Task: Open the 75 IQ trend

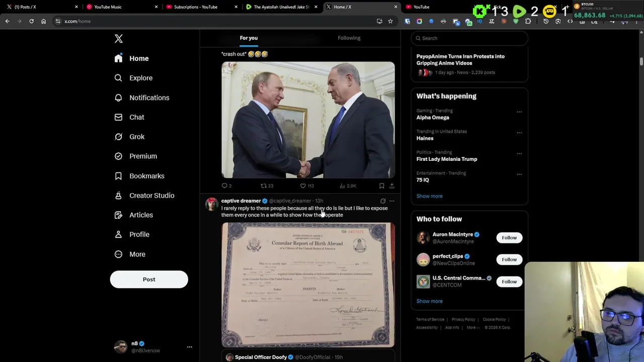Action: click(x=423, y=180)
